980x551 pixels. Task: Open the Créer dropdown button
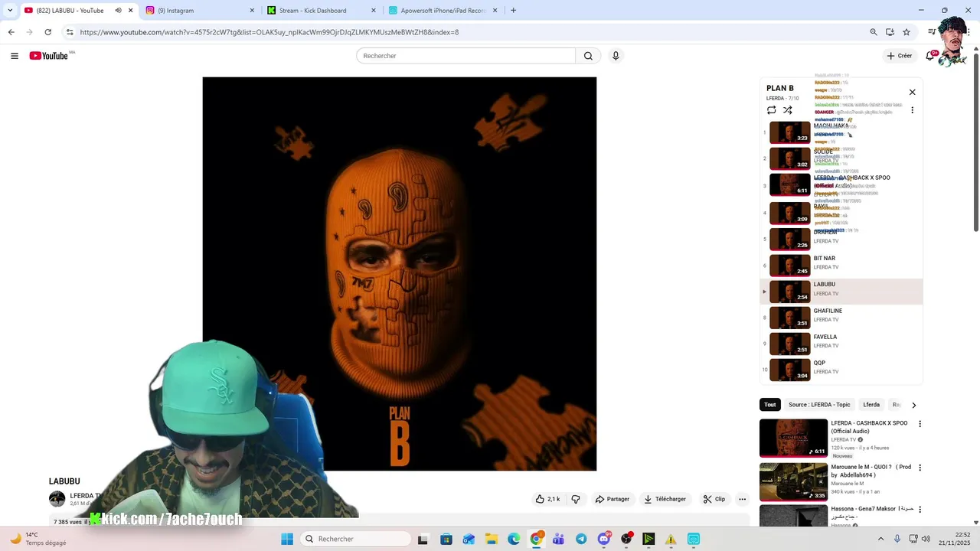tap(900, 56)
